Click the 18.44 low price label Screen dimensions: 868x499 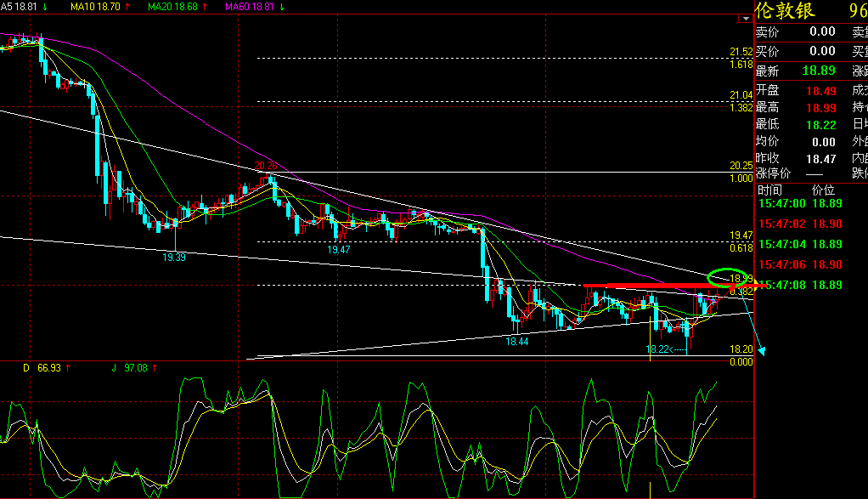pyautogui.click(x=517, y=340)
